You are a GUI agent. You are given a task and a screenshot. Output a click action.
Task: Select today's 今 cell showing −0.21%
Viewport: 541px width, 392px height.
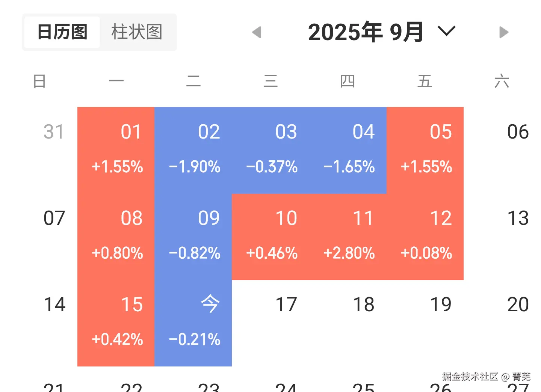(193, 323)
